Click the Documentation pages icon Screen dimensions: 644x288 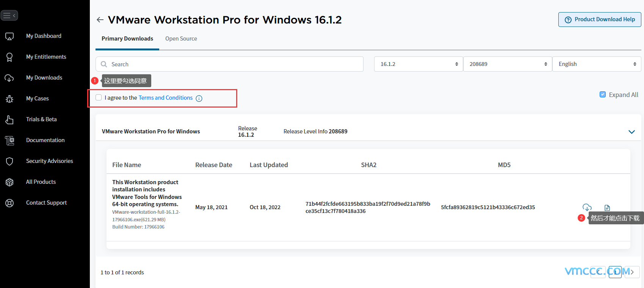coord(9,141)
